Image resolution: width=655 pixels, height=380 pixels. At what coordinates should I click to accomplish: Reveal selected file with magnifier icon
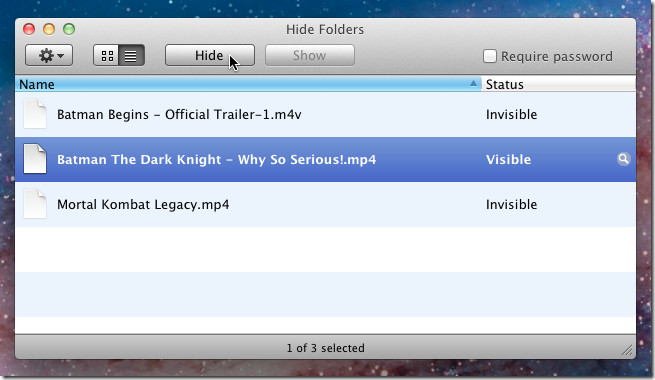[x=623, y=159]
